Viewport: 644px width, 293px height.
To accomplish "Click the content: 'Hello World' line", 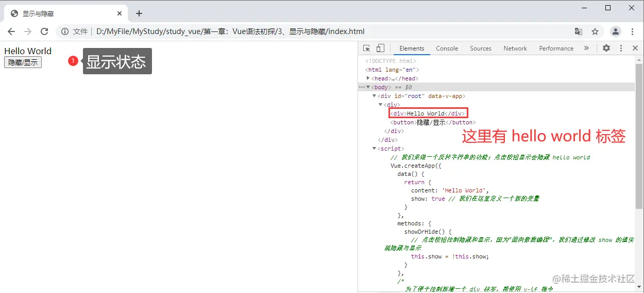I will (450, 190).
